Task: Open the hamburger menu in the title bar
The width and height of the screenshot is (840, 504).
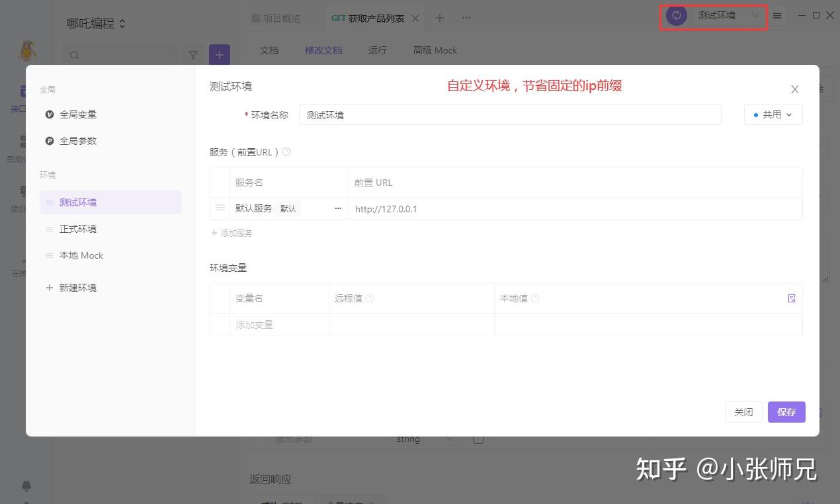Action: click(x=777, y=15)
